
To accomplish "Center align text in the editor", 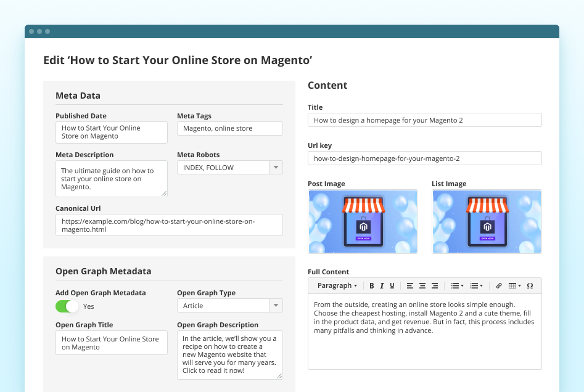I will 422,286.
